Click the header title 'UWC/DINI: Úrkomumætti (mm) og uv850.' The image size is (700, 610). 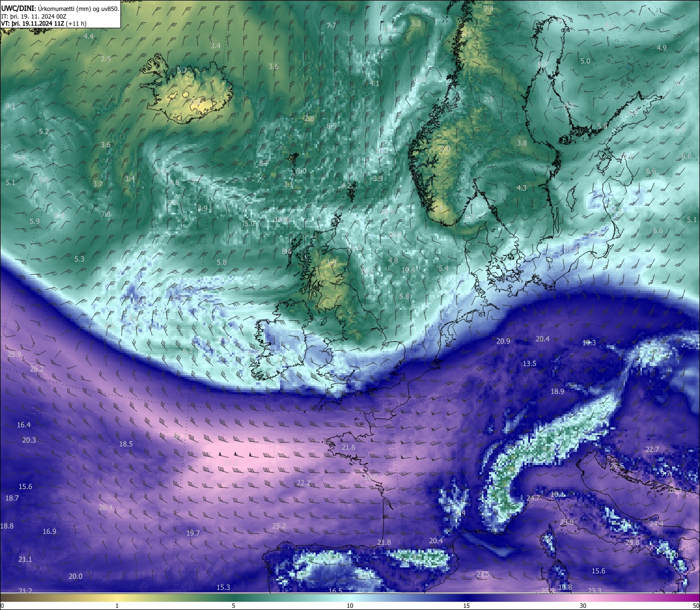pos(60,8)
